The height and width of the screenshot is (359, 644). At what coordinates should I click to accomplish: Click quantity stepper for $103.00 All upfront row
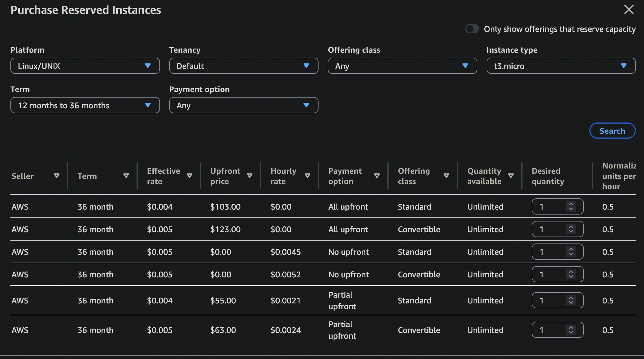click(571, 206)
